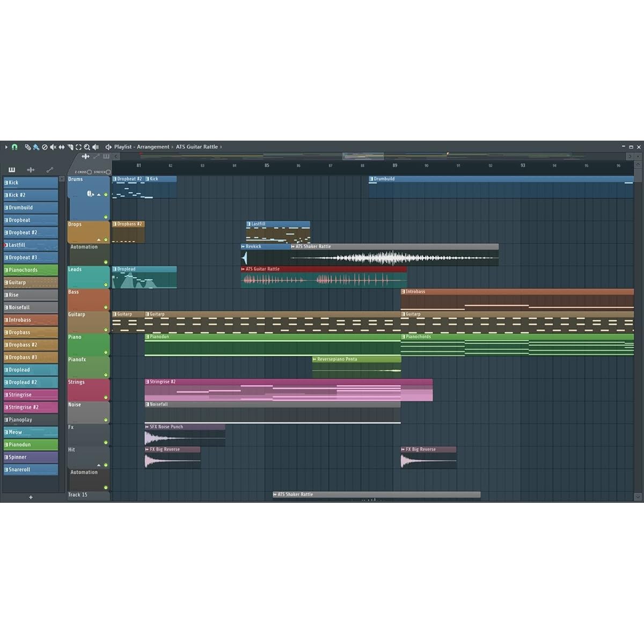Toggle the magnet snap icon
Viewport: 644px width, 644px height.
tap(14, 147)
